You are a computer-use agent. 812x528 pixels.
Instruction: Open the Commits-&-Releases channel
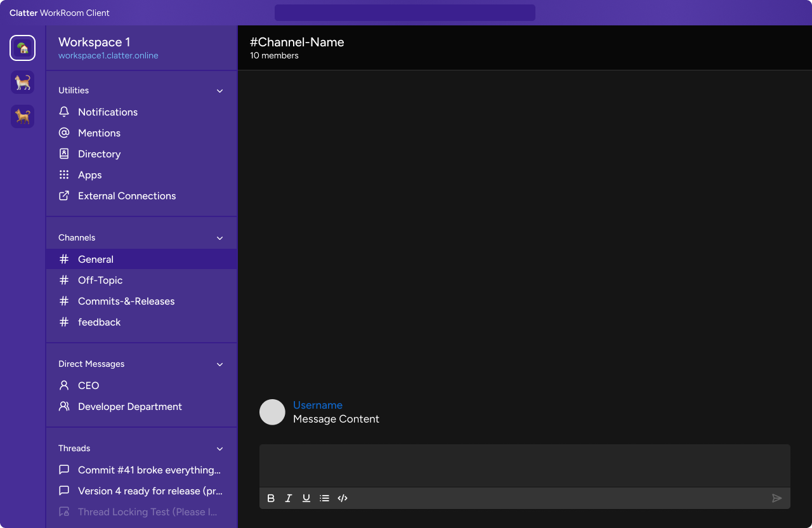[x=126, y=301]
